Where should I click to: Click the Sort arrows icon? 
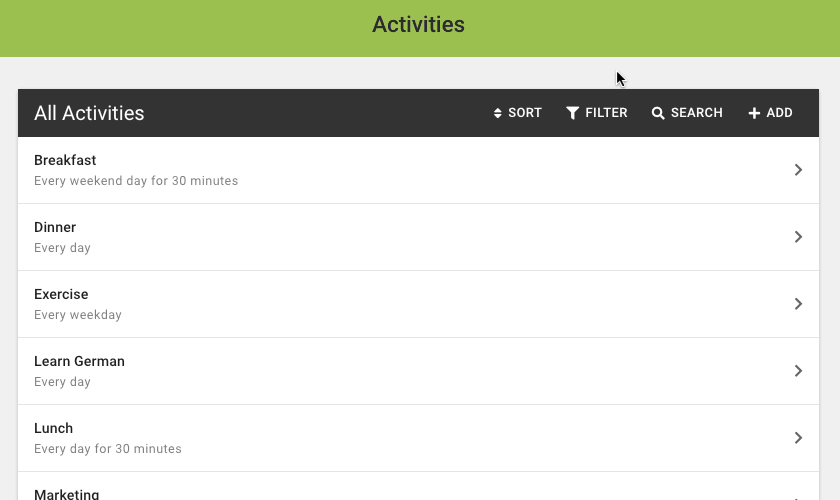(498, 113)
